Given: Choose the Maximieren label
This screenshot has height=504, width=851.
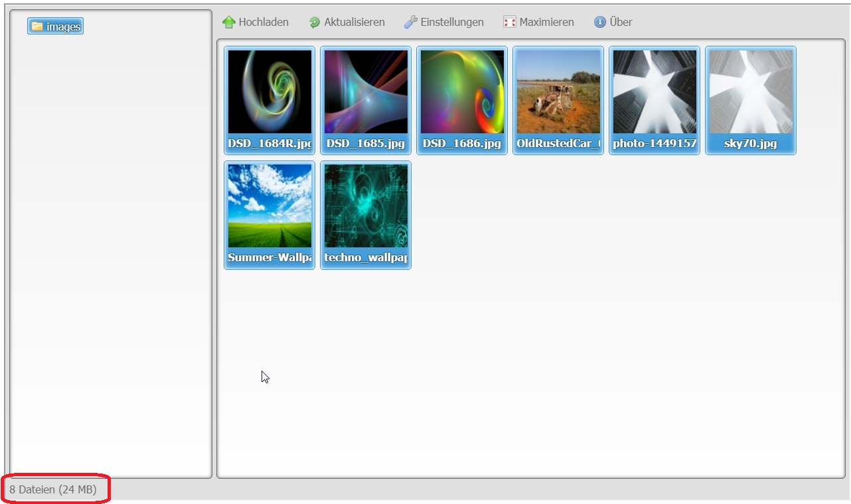Looking at the screenshot, I should tap(547, 22).
